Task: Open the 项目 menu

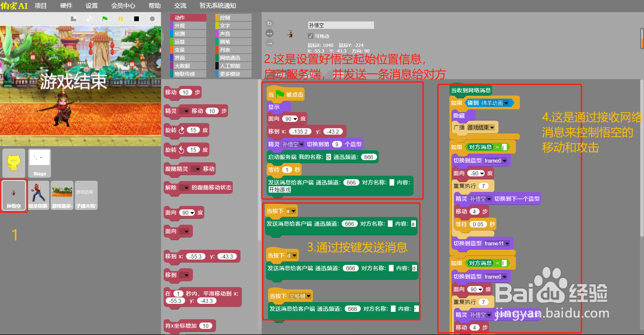Action: coord(41,6)
